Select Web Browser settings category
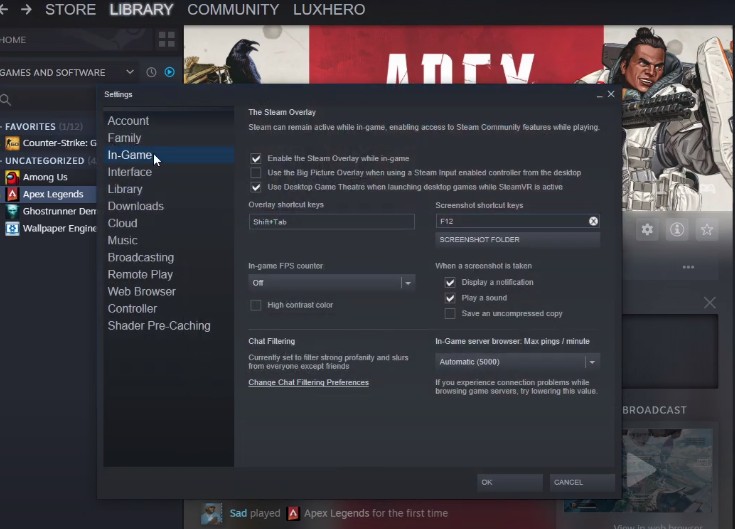 (x=168, y=292)
